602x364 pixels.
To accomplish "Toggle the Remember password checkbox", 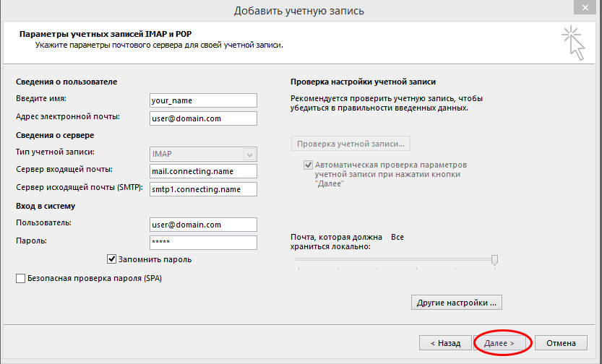I will [x=112, y=259].
